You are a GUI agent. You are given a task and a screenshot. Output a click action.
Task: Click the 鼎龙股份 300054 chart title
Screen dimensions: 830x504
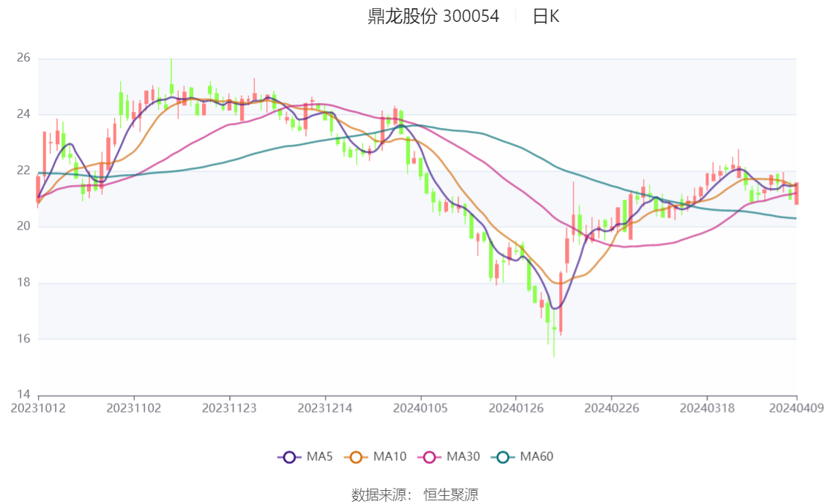click(x=433, y=16)
